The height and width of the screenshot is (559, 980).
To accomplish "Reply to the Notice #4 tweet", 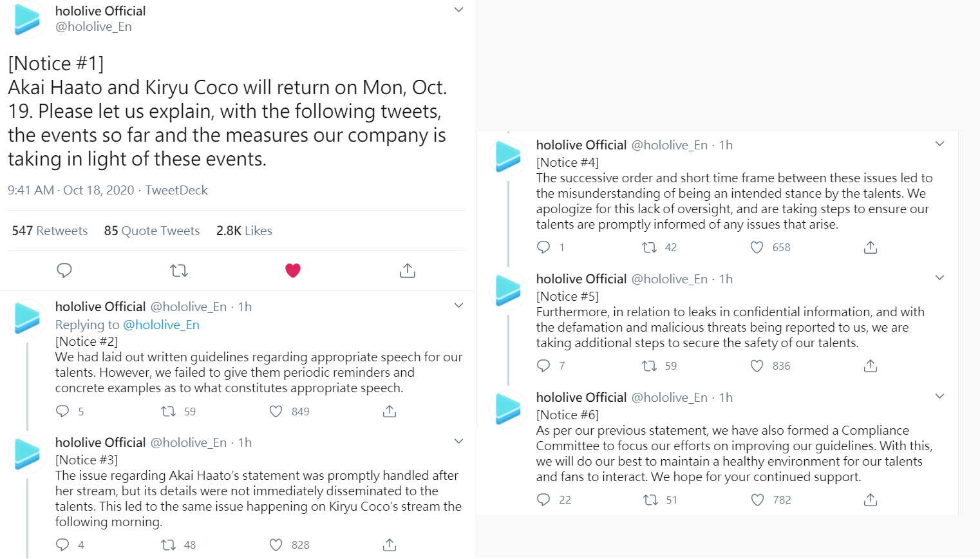I will click(543, 247).
